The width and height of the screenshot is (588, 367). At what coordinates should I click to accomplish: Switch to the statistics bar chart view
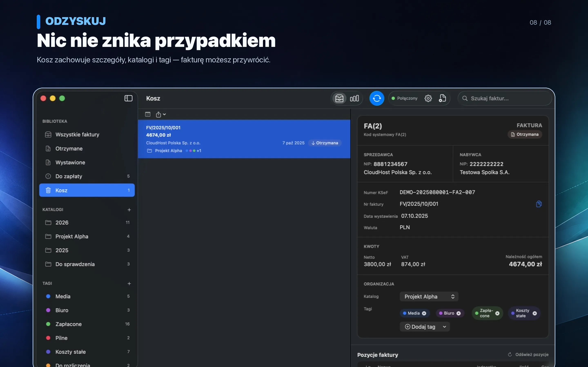tap(354, 98)
